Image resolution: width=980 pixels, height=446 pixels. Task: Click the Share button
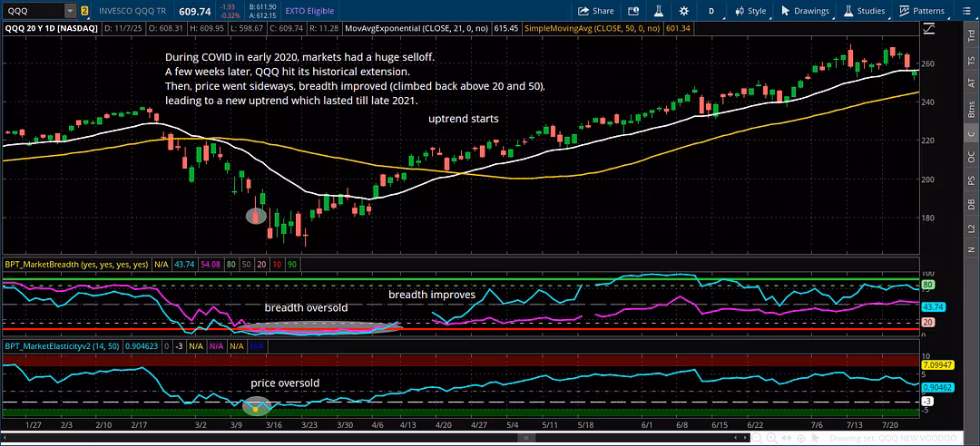(596, 11)
